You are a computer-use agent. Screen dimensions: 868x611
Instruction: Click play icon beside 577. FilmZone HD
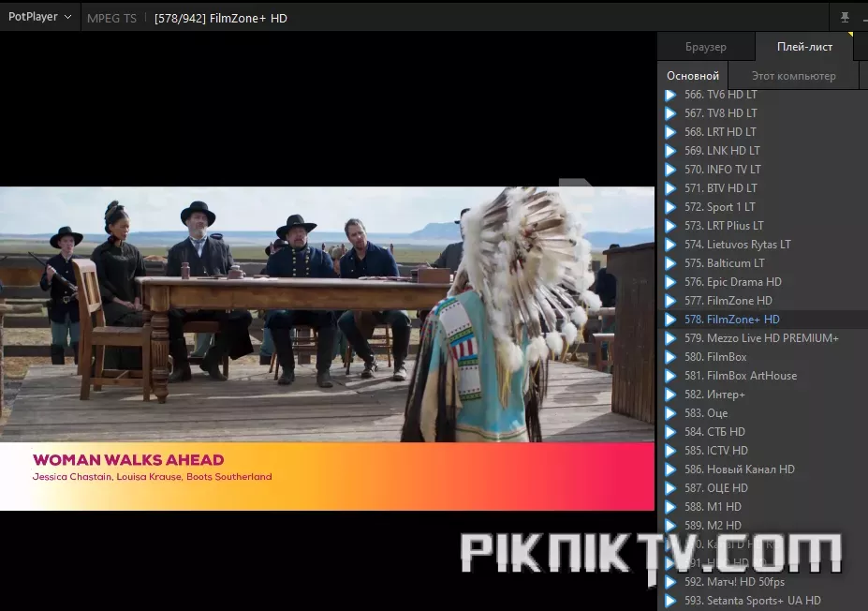[x=670, y=301]
